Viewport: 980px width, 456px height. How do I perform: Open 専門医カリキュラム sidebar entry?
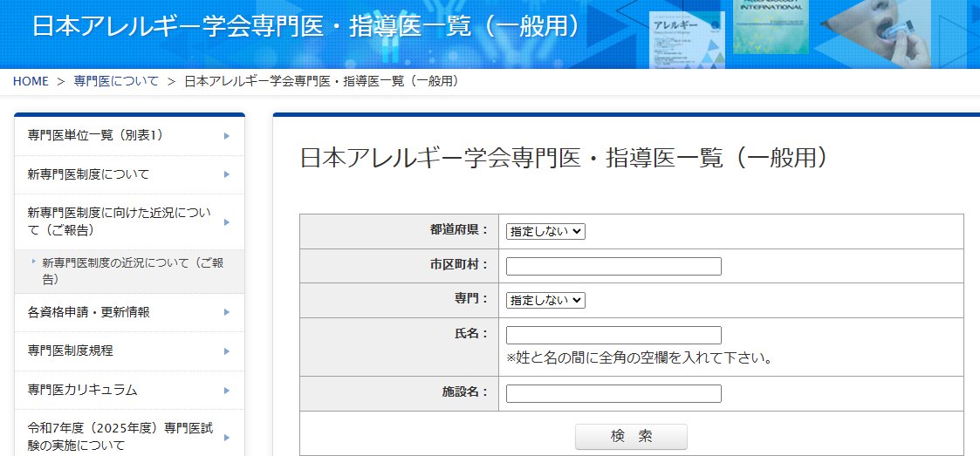pos(129,391)
